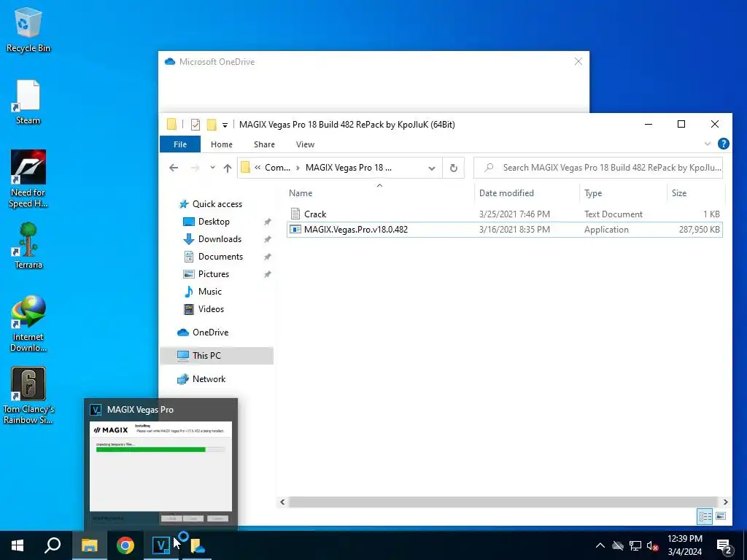Select Internet Download Manager desktop shortcut
The image size is (747, 560).
click(x=28, y=324)
